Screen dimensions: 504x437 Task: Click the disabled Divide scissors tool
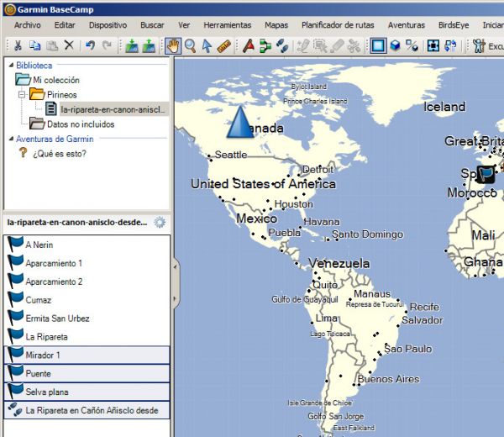(354, 46)
